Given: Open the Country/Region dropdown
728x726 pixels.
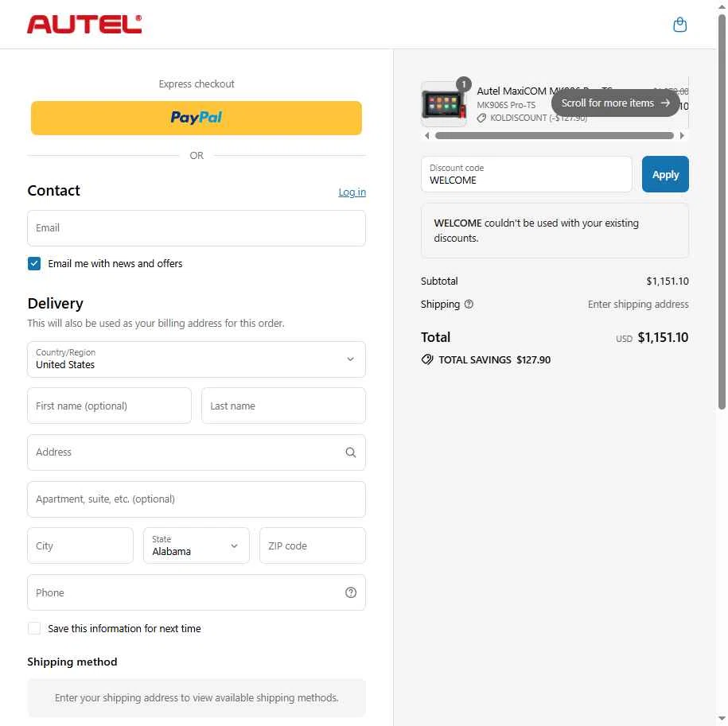Looking at the screenshot, I should 197,359.
